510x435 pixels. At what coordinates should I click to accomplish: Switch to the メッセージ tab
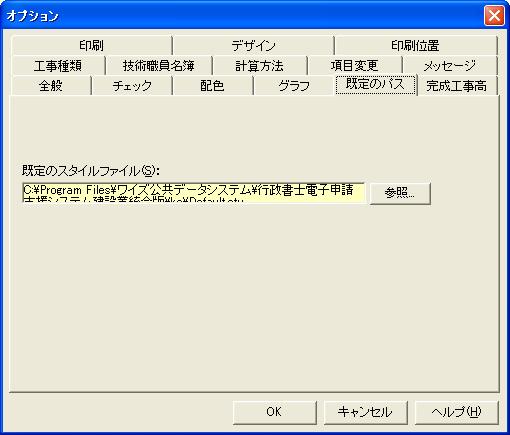click(x=450, y=65)
